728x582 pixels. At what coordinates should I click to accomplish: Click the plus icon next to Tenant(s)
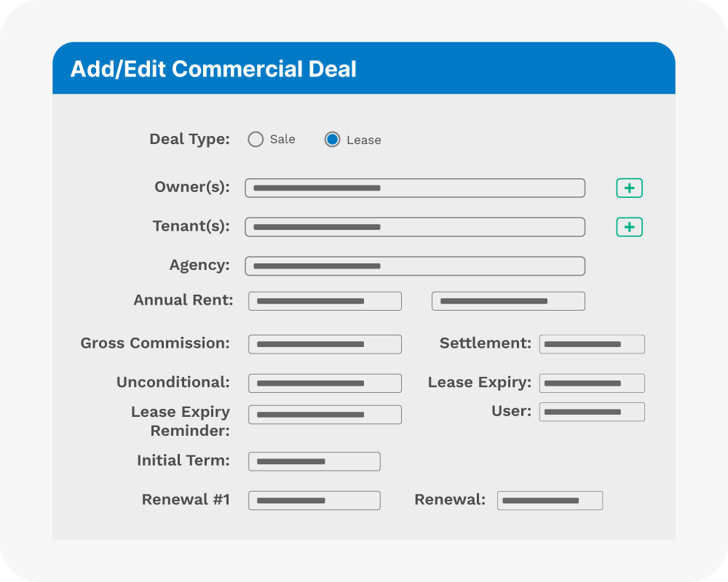click(x=629, y=227)
